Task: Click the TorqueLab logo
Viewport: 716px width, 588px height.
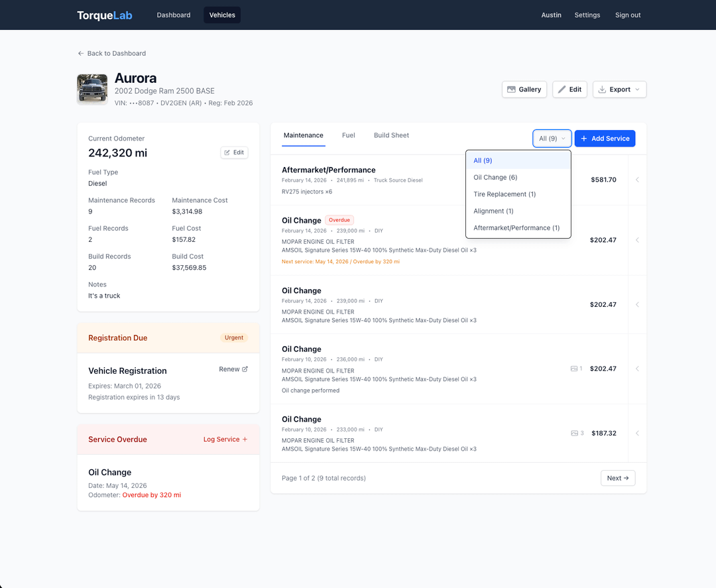Action: 105,15
